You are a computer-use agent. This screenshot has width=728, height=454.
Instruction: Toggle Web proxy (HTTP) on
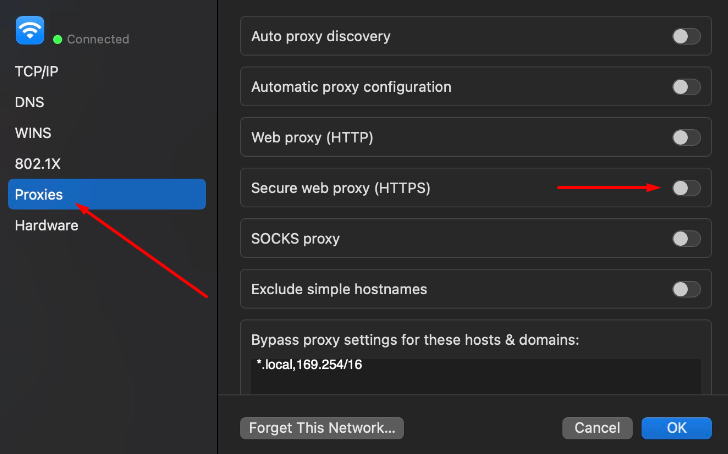pyautogui.click(x=685, y=137)
